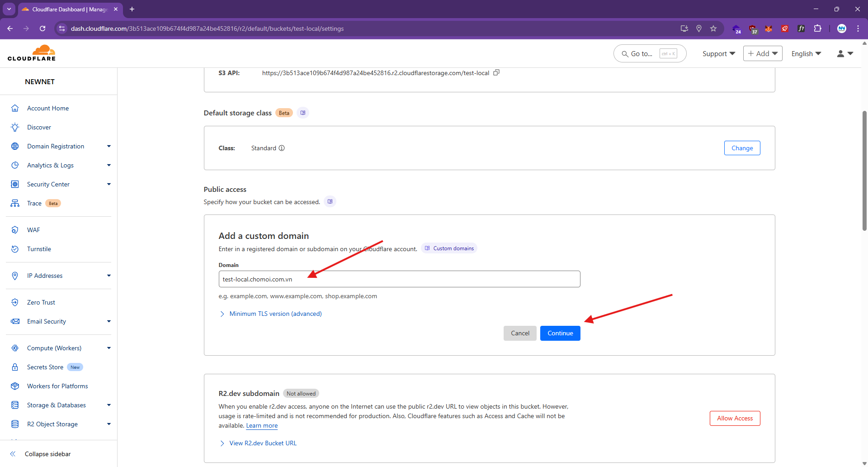
Task: Open Turnstile from sidebar
Action: [39, 249]
